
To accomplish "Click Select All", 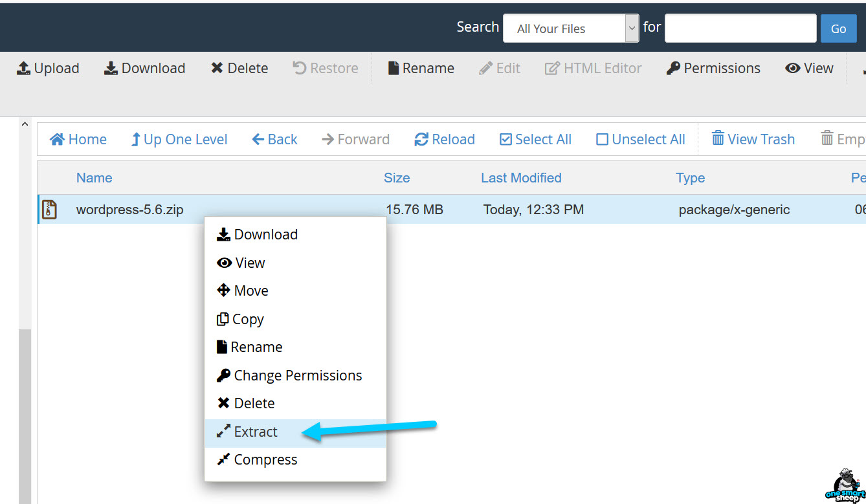I will click(536, 139).
